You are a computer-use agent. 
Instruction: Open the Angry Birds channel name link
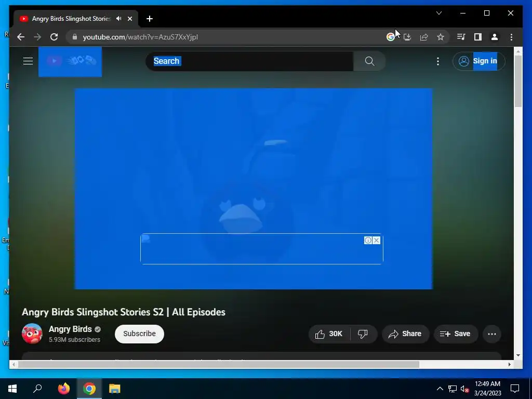coord(70,329)
